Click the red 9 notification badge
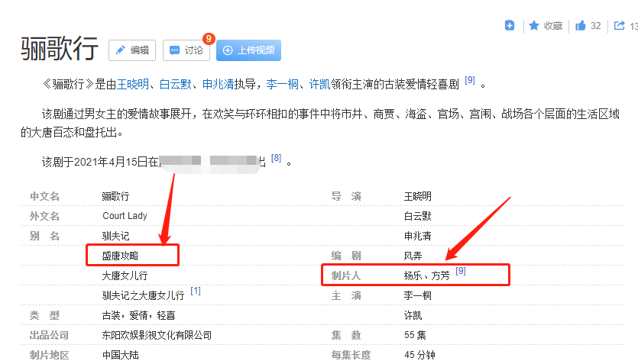This screenshot has width=638, height=364. pyautogui.click(x=209, y=39)
